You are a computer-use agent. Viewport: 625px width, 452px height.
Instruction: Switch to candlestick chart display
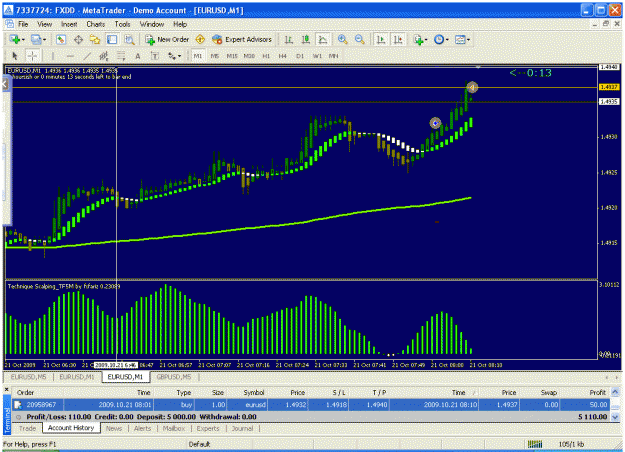pos(306,39)
